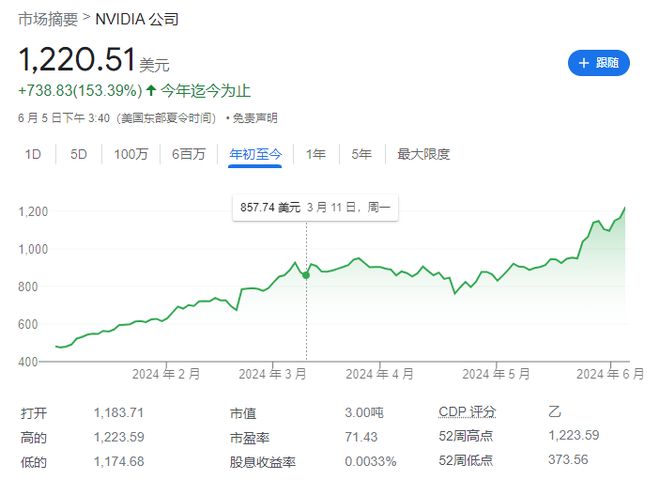Image resolution: width=660 pixels, height=480 pixels.
Task: Click the 6 月 5 日下午 3:40 timestamp
Action: 64,118
